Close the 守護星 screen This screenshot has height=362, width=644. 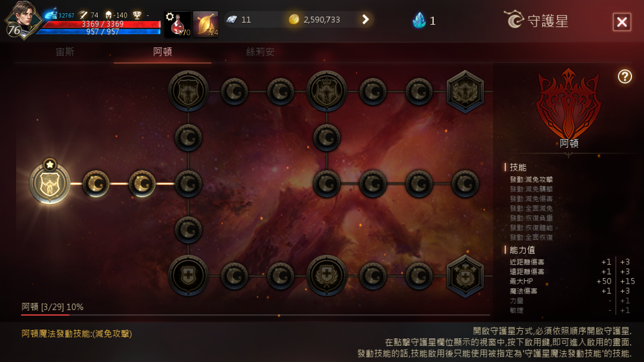[622, 22]
